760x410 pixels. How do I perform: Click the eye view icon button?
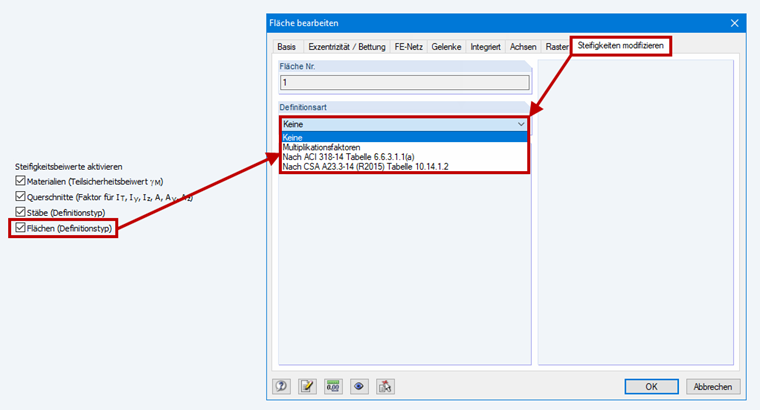point(359,386)
